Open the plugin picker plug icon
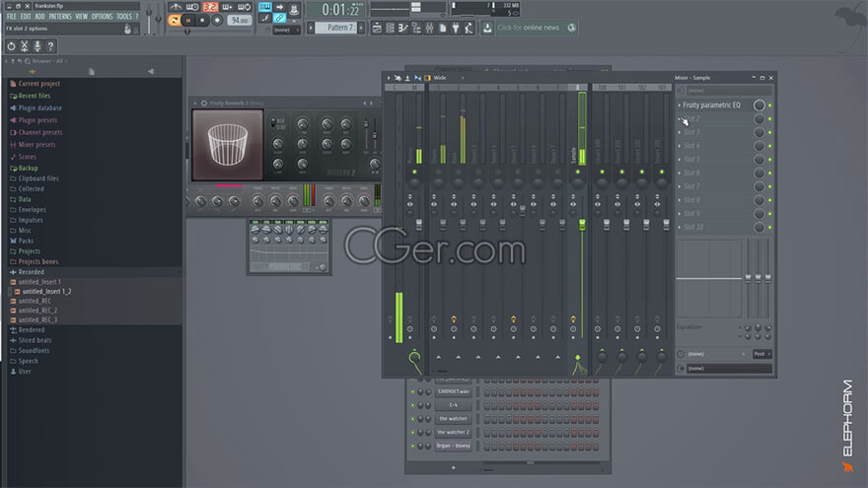Image resolution: width=868 pixels, height=488 pixels. (456, 28)
